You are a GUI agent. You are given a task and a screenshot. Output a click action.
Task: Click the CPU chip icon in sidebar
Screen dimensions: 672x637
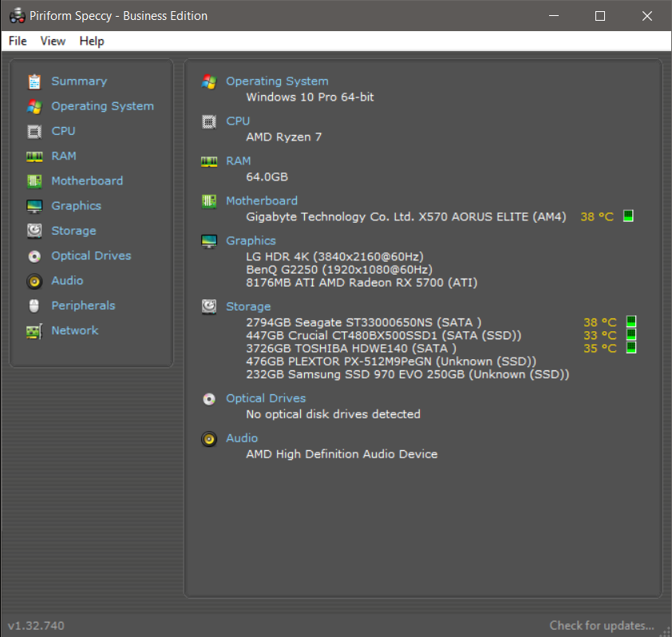click(34, 131)
